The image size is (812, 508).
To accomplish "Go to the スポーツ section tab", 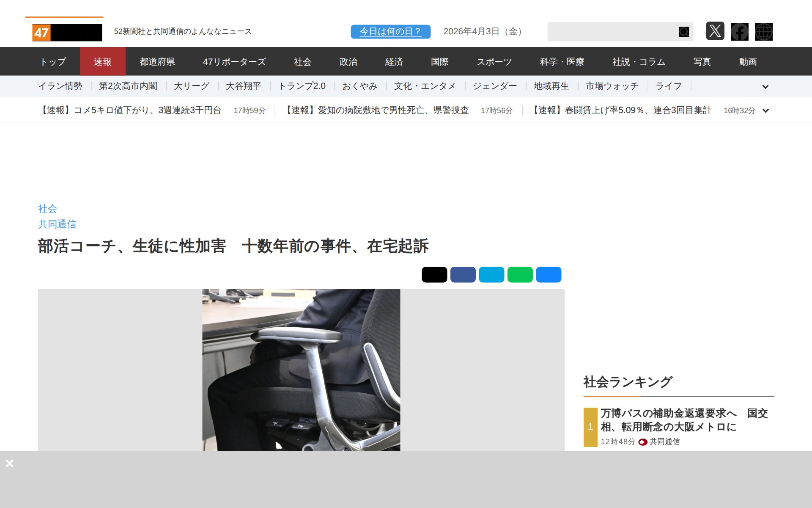I will [x=494, y=62].
